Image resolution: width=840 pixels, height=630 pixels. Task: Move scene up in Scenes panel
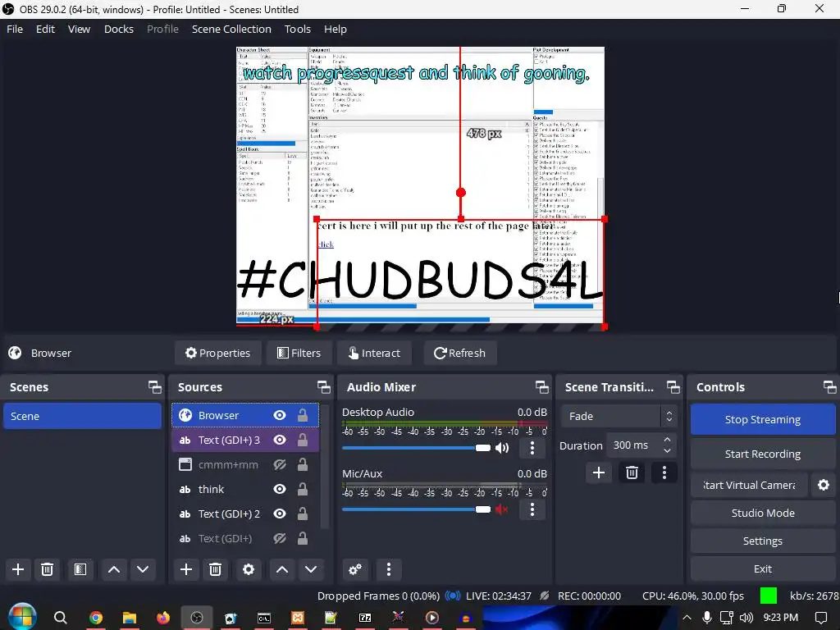coord(114,569)
